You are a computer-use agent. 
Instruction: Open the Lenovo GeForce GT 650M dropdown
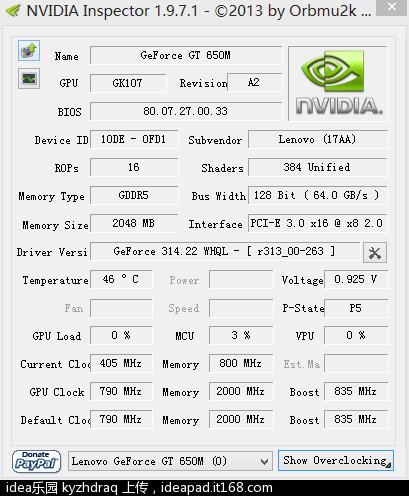tap(170, 461)
